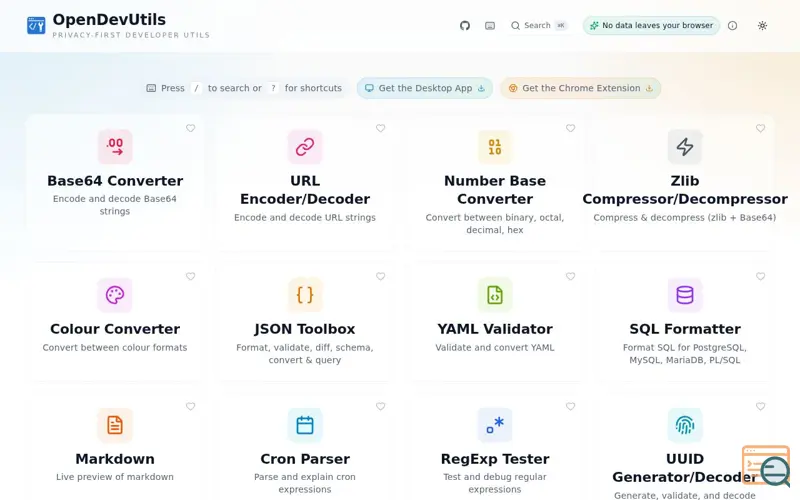The height and width of the screenshot is (500, 800).
Task: Click the Markdown document icon
Action: (x=115, y=424)
